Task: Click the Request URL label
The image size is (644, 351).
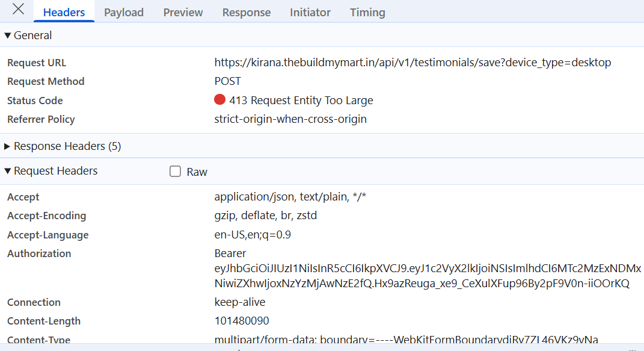Action: pos(37,63)
